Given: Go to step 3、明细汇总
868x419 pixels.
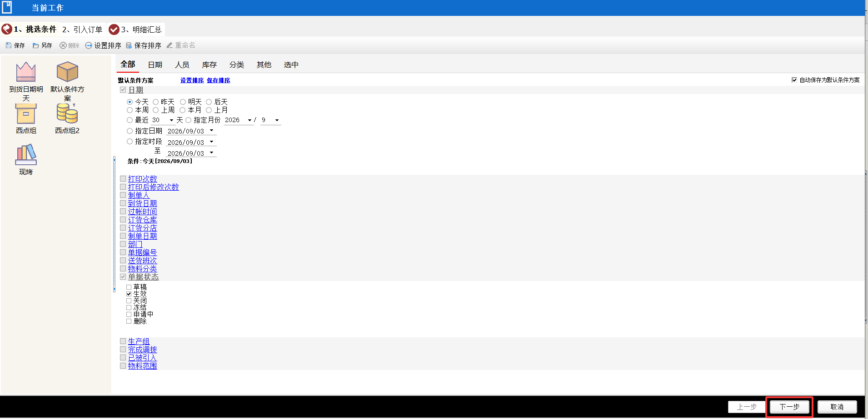Looking at the screenshot, I should pos(135,30).
